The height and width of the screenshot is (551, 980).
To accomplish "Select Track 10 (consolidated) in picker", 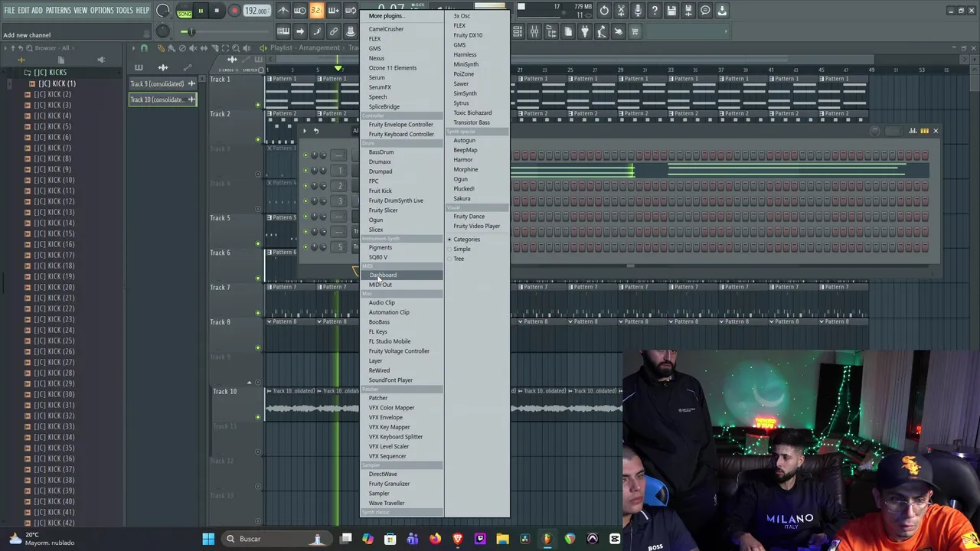I will pos(162,99).
